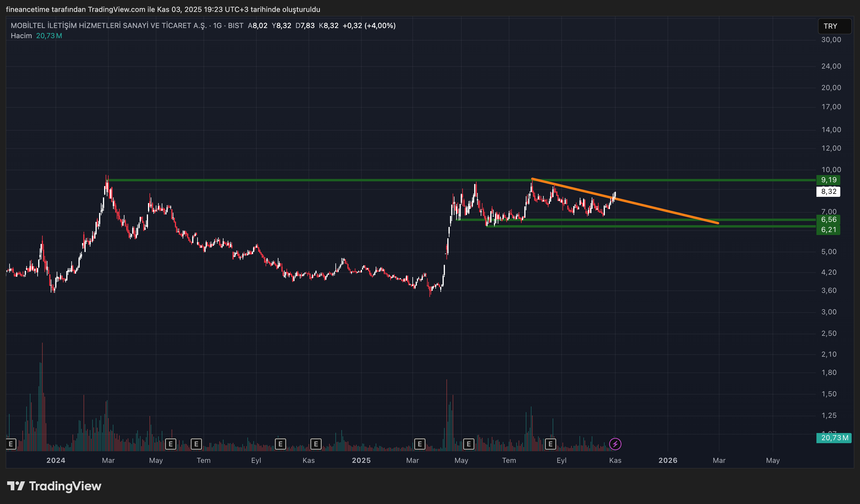Click the Hacim volume indicator label
860x504 pixels.
pos(21,36)
